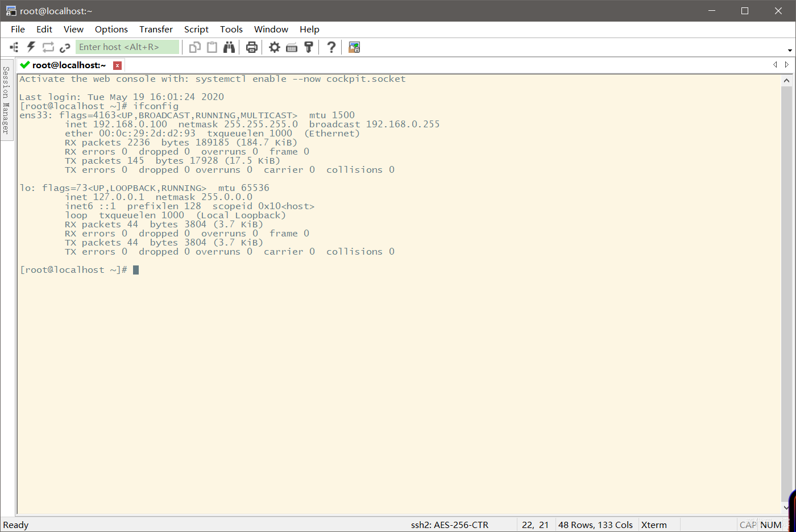Click the 'ens33:' interface name text
This screenshot has height=532, width=796.
tap(36, 115)
